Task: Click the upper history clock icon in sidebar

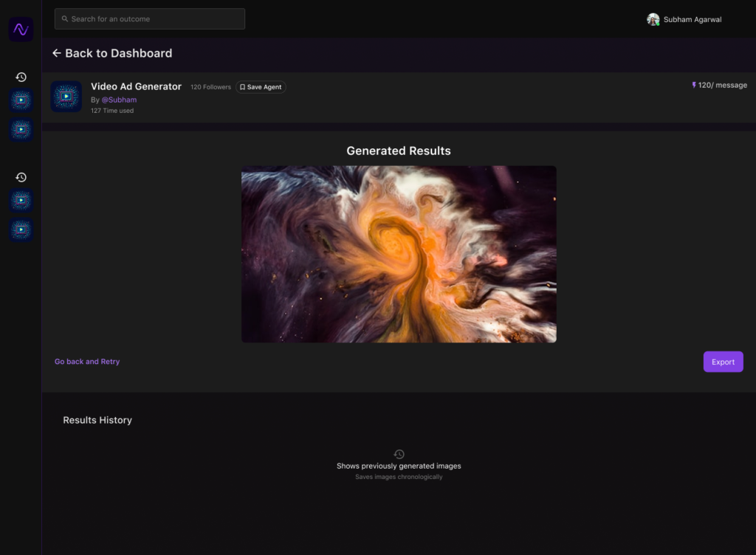Action: 21,77
